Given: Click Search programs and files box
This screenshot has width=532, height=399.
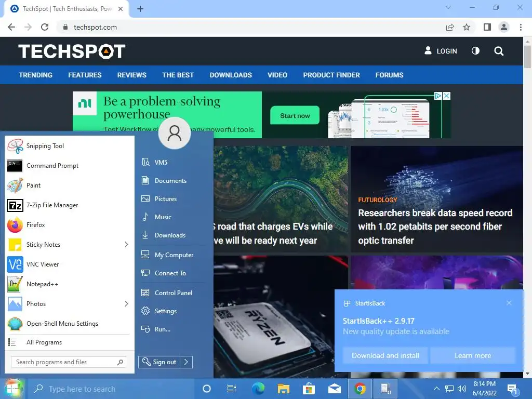Looking at the screenshot, I should 69,362.
